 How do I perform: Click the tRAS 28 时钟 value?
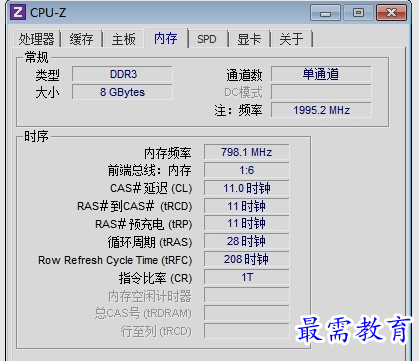(x=246, y=241)
